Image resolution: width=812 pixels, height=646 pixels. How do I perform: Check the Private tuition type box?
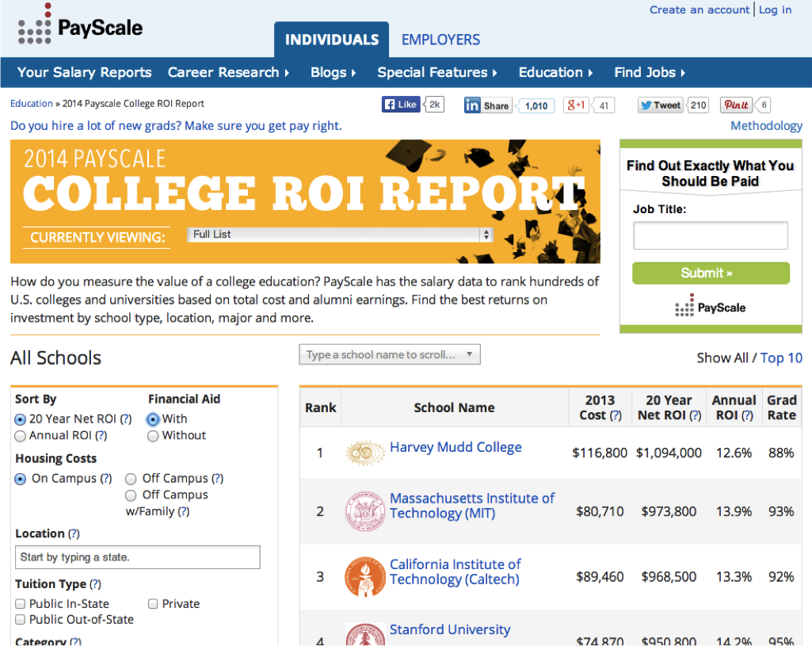click(x=154, y=604)
